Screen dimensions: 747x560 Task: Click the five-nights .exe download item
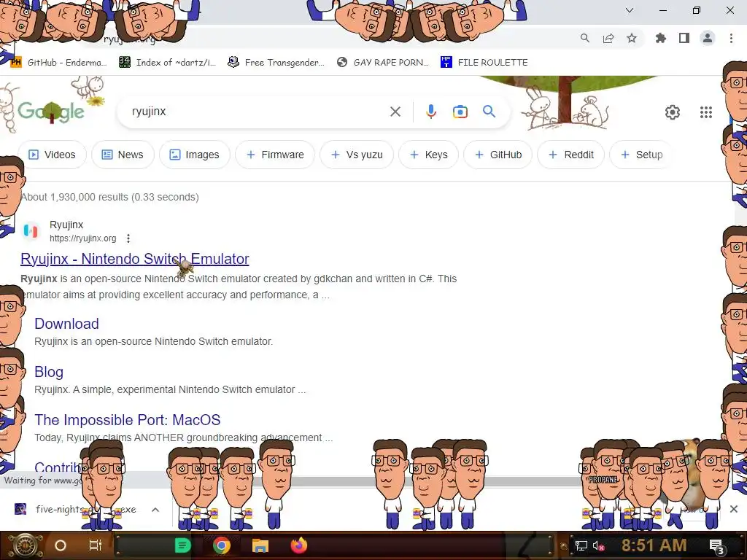(x=76, y=510)
